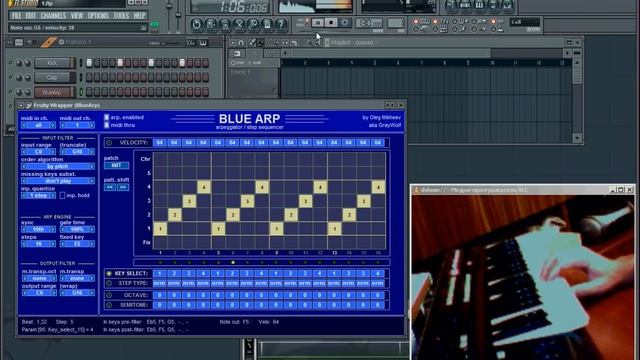Click the undo history shortcut icon
Screen dimensions: 640x360
pos(196,24)
